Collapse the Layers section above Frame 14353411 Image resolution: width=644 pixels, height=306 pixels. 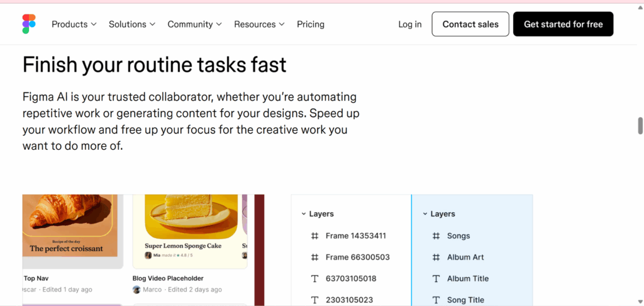pyautogui.click(x=303, y=214)
